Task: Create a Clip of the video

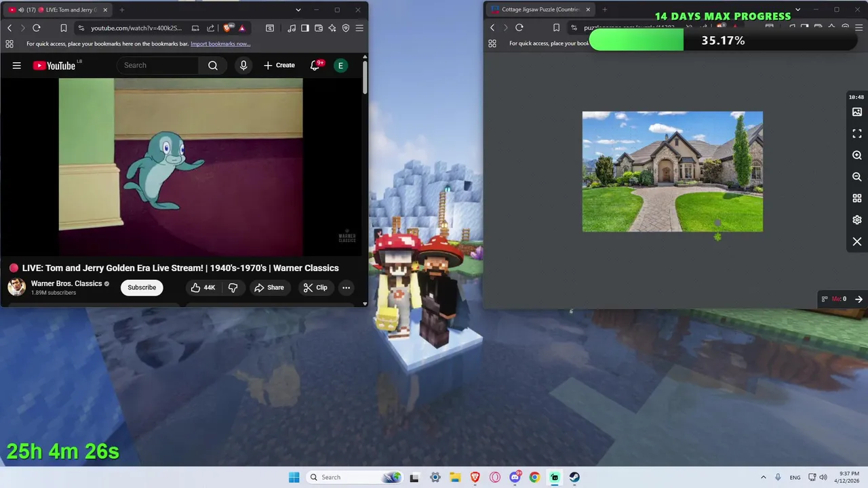Action: 315,287
